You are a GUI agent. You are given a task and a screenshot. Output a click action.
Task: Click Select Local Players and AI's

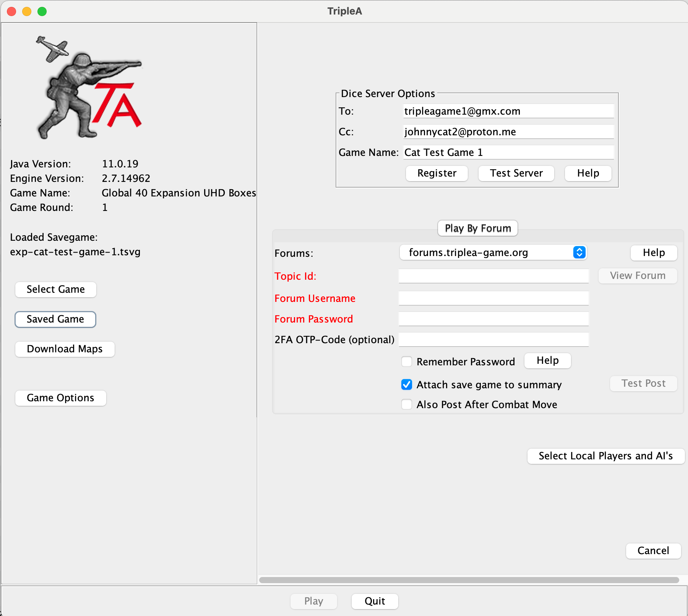605,456
